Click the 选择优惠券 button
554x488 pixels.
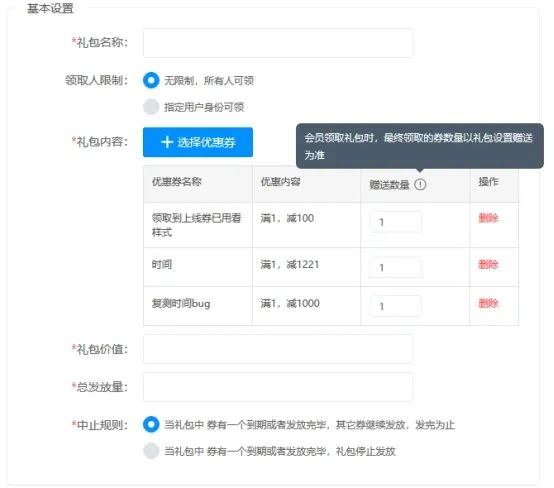pyautogui.click(x=198, y=142)
